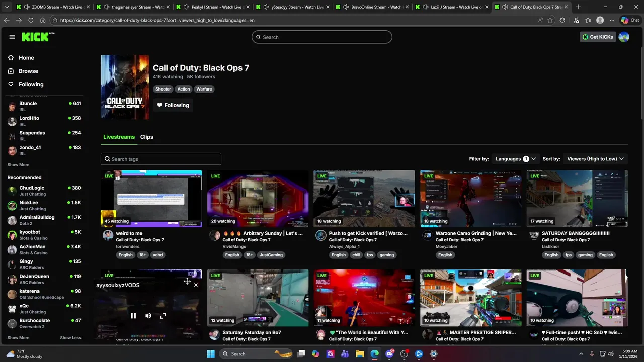644x362 pixels.
Task: Switch to Clips tab
Action: tap(147, 137)
